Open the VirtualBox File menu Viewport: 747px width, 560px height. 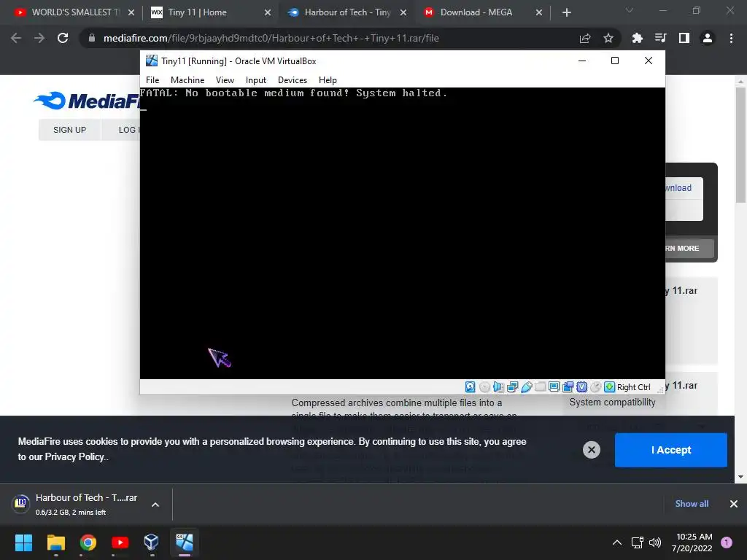coord(152,80)
